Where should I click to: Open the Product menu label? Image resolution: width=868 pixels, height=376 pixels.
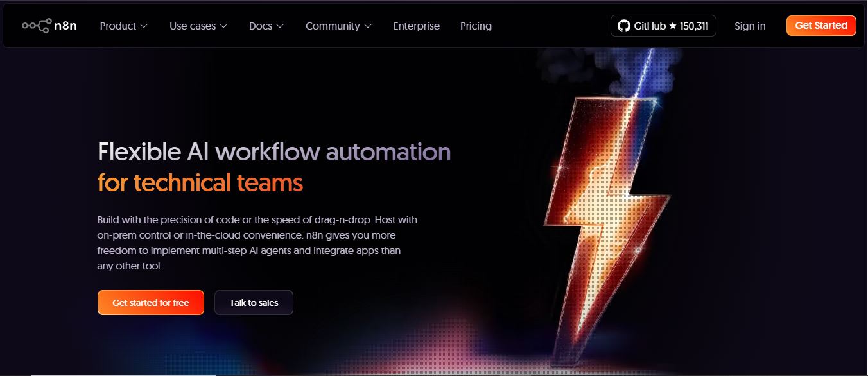118,26
